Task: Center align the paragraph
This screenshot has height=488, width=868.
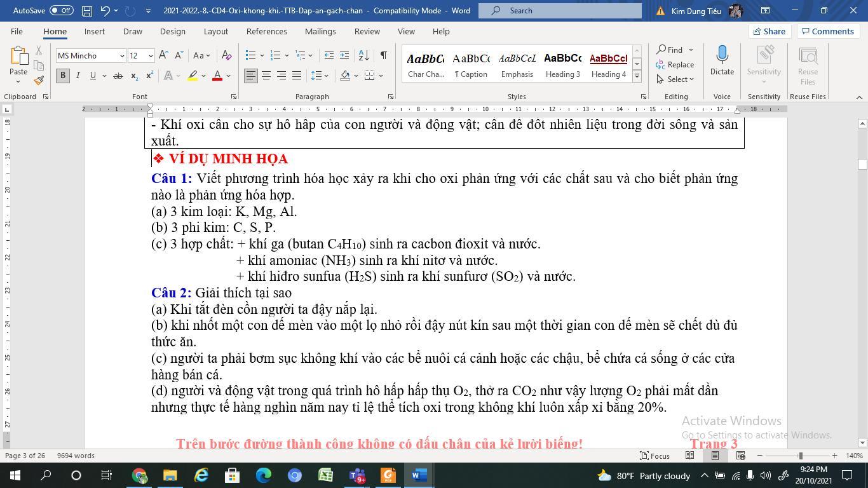Action: point(266,76)
